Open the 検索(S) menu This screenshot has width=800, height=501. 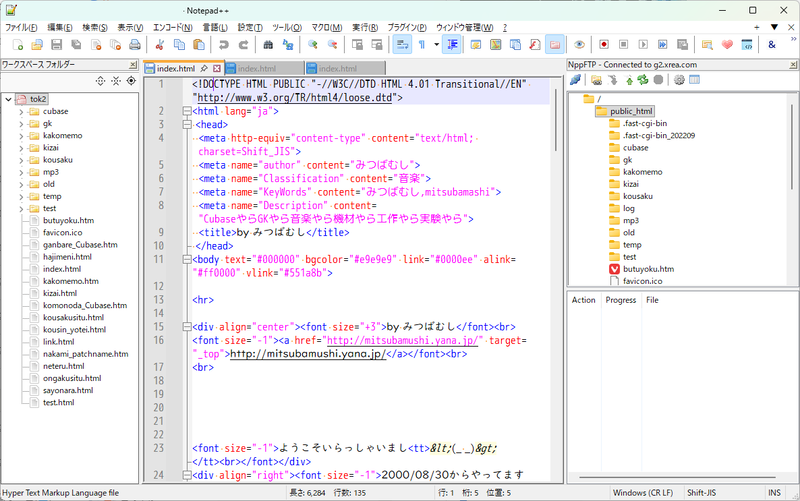95,28
